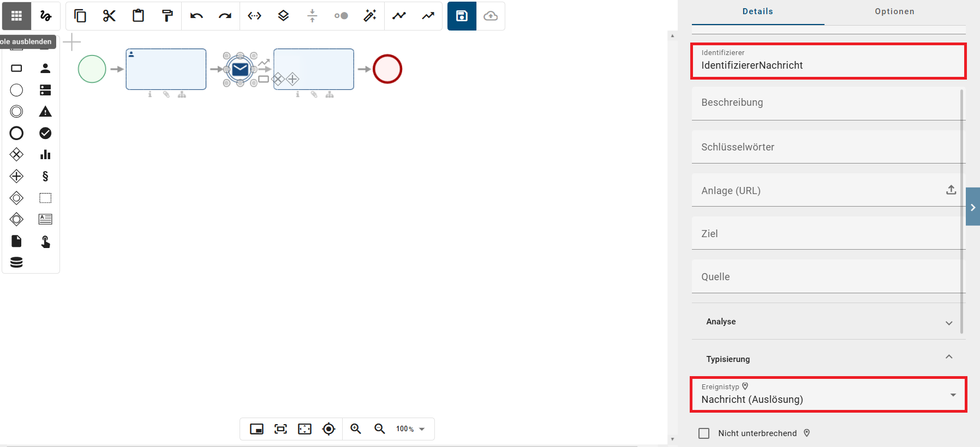The image size is (980, 447).
Task: Select the green start event on canvas
Action: 92,69
